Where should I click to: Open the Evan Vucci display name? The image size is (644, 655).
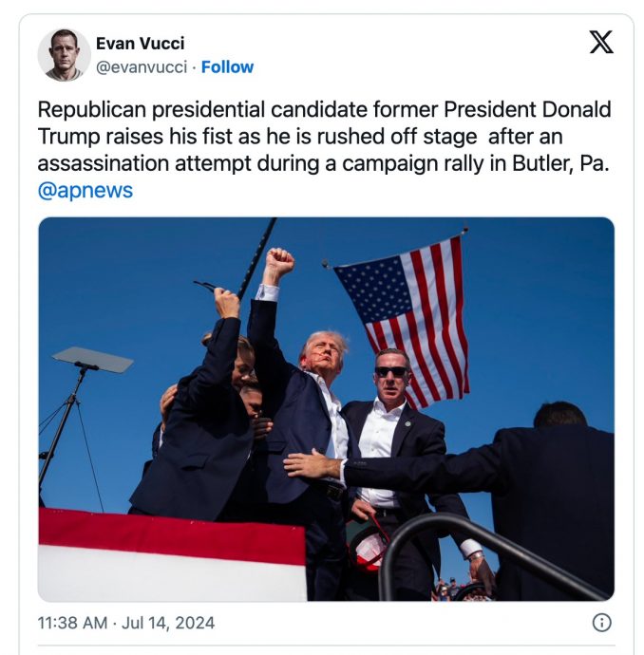click(141, 43)
